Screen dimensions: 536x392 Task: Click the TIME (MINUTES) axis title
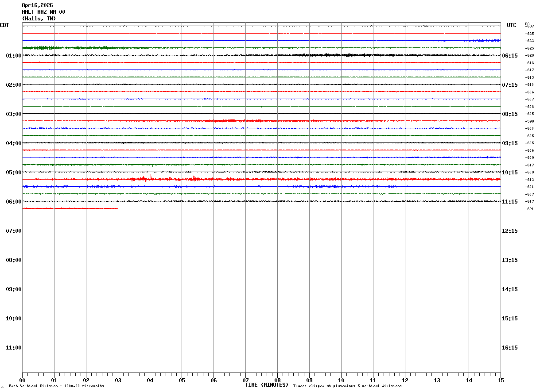tap(267, 385)
